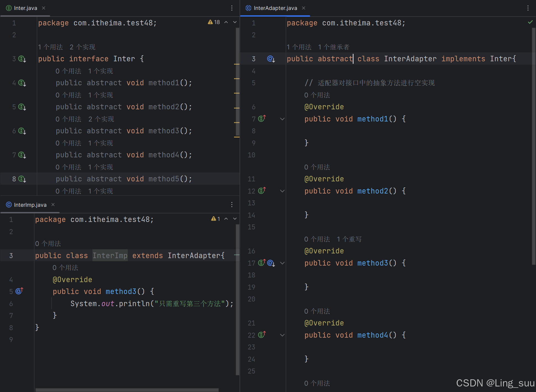This screenshot has width=536, height=392.
Task: Click horizontal scrollbar under InterImp.java editor
Action: pyautogui.click(x=127, y=390)
